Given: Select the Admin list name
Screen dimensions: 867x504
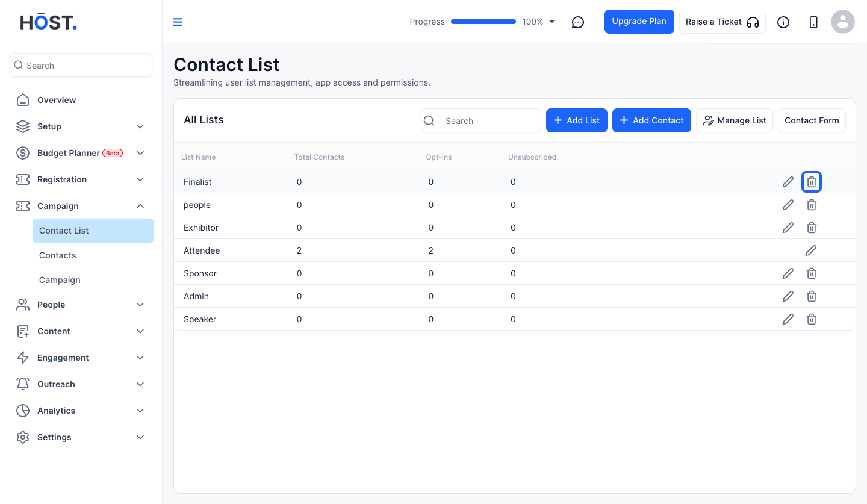Looking at the screenshot, I should tap(196, 296).
